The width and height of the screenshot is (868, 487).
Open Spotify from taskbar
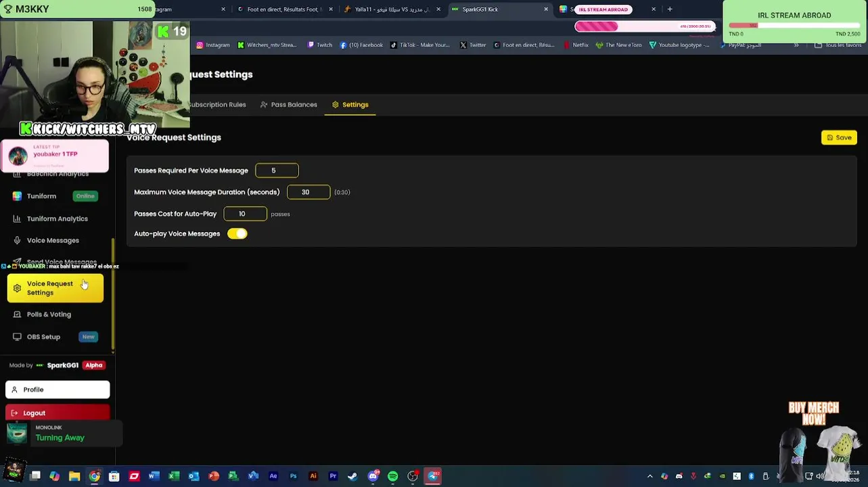(392, 476)
